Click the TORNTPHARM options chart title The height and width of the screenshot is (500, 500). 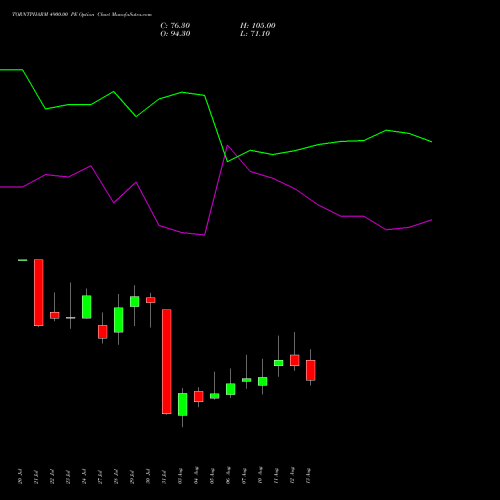coord(82,15)
